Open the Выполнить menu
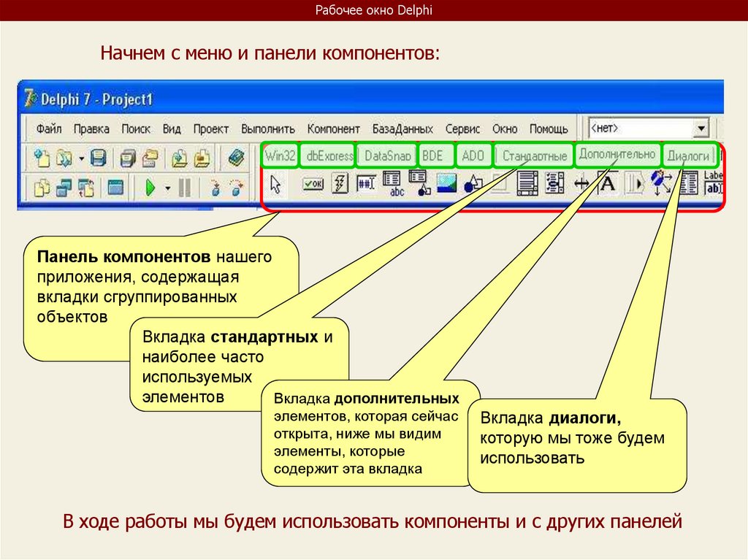 click(x=267, y=129)
